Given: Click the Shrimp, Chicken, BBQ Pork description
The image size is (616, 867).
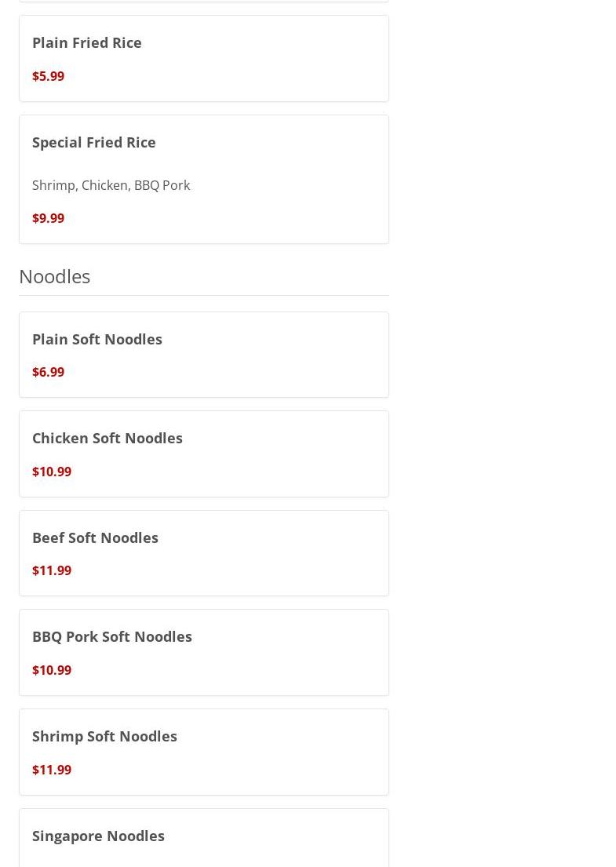Looking at the screenshot, I should click(111, 185).
